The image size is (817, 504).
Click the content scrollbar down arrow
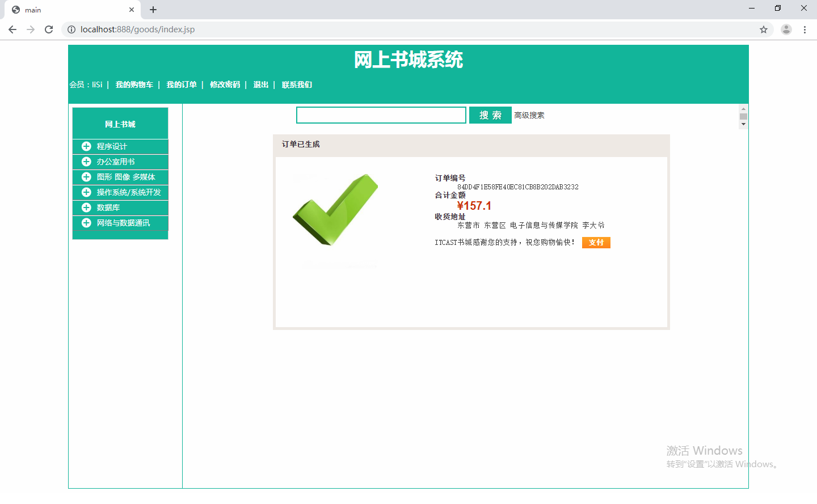[743, 124]
